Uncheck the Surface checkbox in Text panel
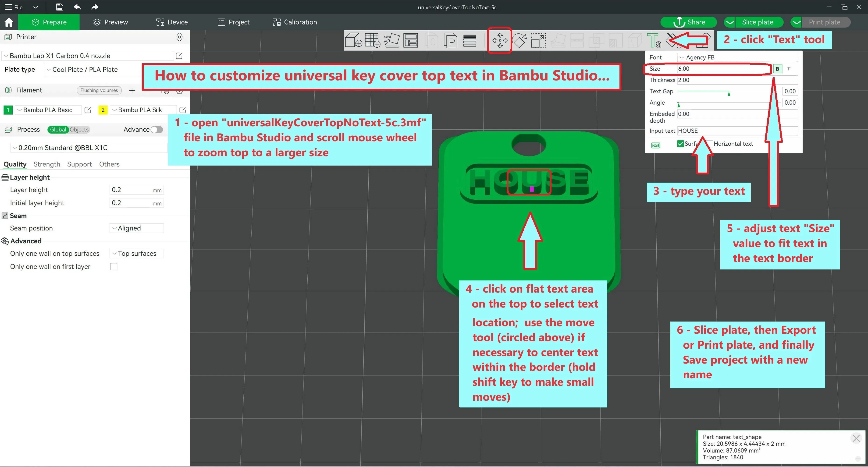 click(680, 144)
